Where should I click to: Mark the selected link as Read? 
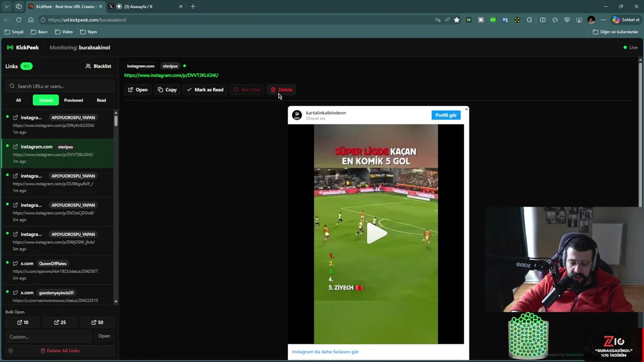(205, 89)
